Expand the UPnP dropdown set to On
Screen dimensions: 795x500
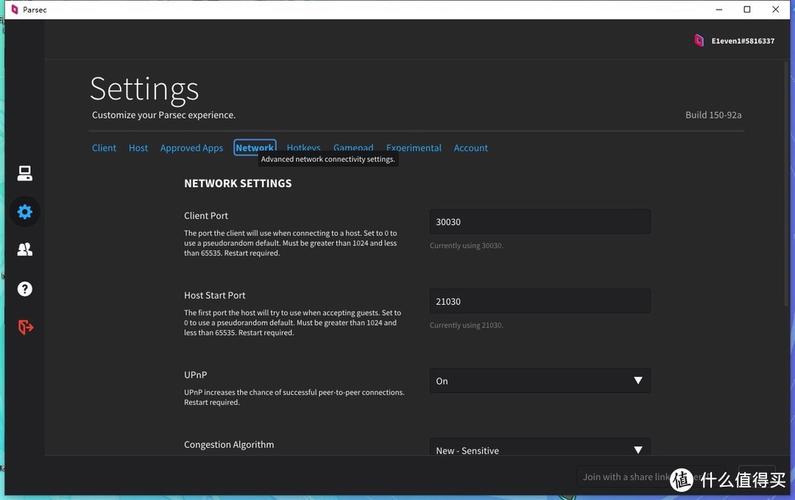pyautogui.click(x=539, y=381)
